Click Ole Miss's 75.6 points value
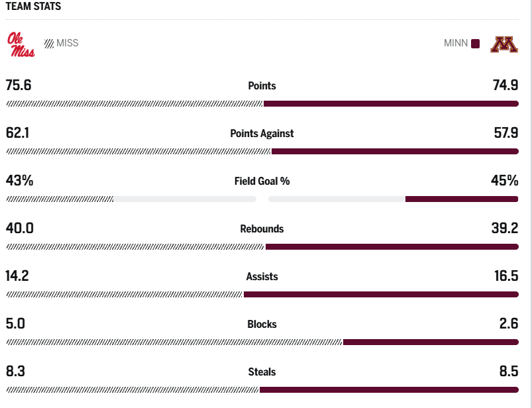 pos(19,85)
